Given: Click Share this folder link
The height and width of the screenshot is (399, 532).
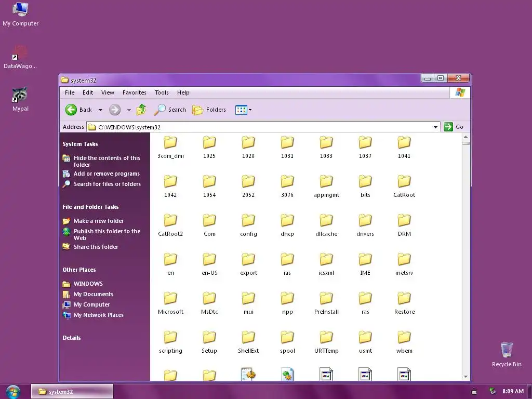Looking at the screenshot, I should (x=96, y=247).
